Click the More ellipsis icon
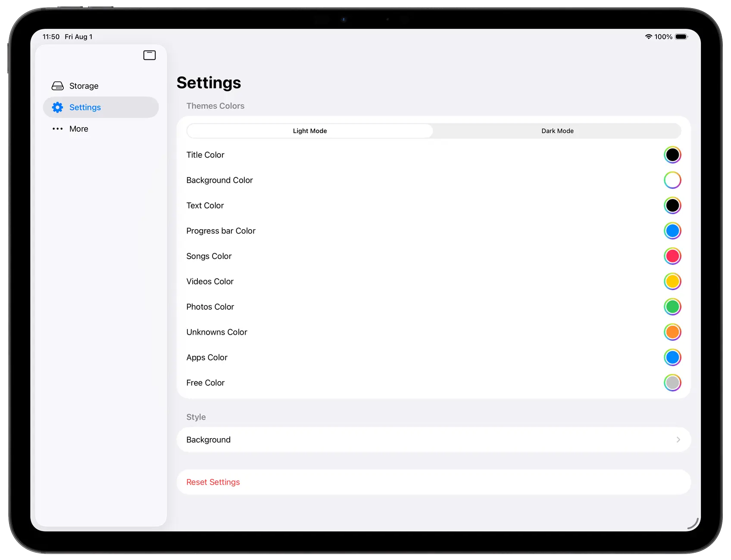This screenshot has height=560, width=731. [58, 129]
